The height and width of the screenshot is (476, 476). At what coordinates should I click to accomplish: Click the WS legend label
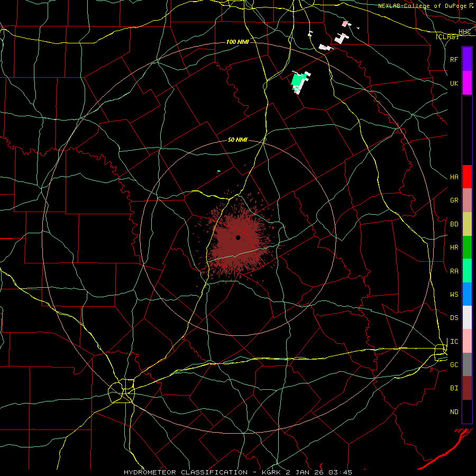click(454, 295)
